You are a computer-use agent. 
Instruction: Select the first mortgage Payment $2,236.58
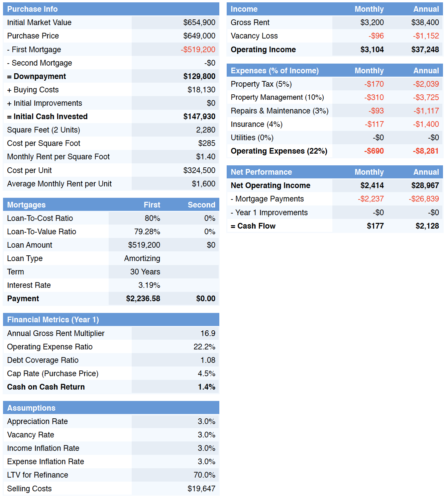coord(143,299)
